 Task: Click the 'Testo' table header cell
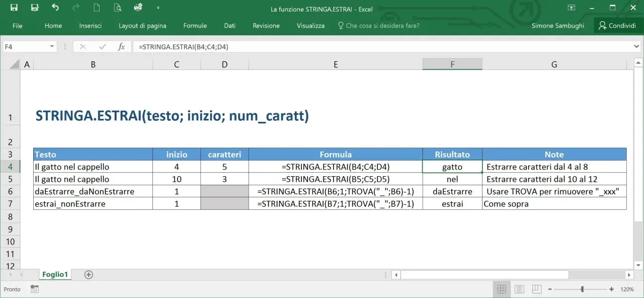coord(93,155)
